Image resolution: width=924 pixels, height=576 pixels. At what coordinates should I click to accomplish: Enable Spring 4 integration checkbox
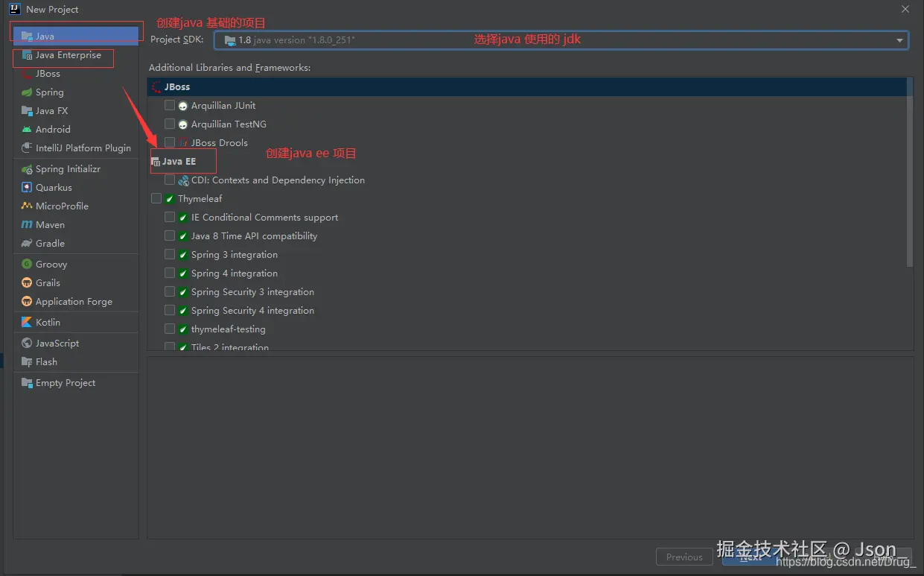point(170,273)
